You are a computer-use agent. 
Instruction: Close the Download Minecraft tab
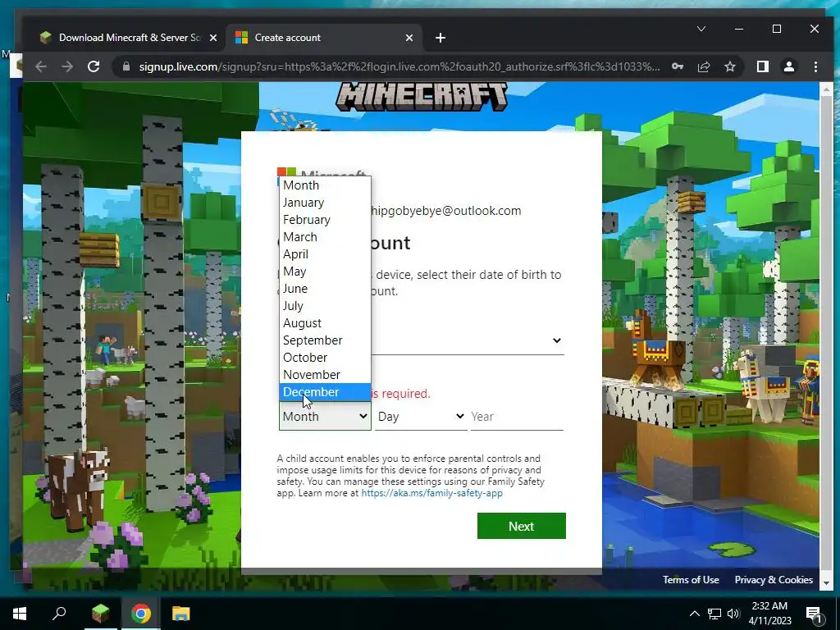(x=213, y=38)
